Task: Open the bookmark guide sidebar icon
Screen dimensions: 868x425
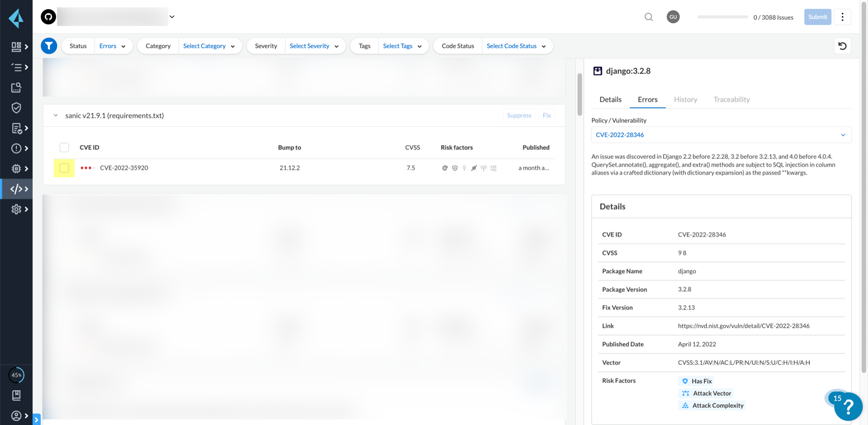Action: click(x=16, y=395)
